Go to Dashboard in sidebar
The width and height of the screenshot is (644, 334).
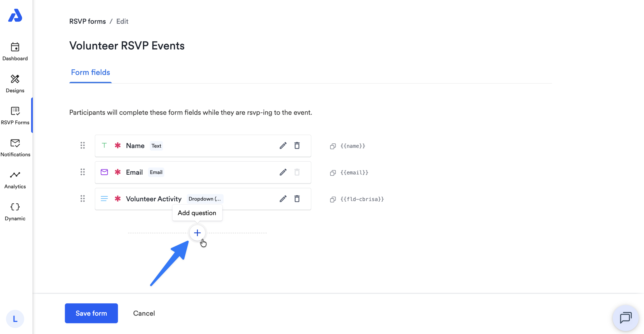coord(15,52)
